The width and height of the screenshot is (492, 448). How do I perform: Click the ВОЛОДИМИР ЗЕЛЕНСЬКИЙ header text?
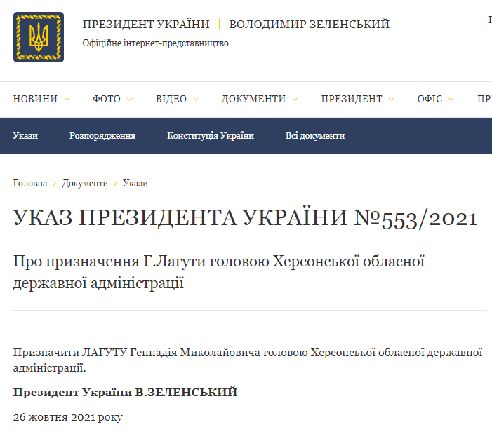(x=310, y=25)
